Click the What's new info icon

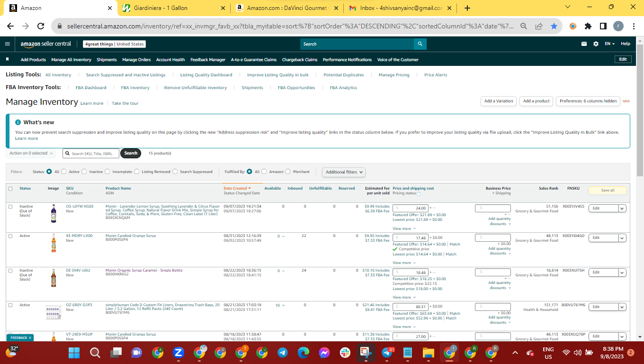pos(18,122)
